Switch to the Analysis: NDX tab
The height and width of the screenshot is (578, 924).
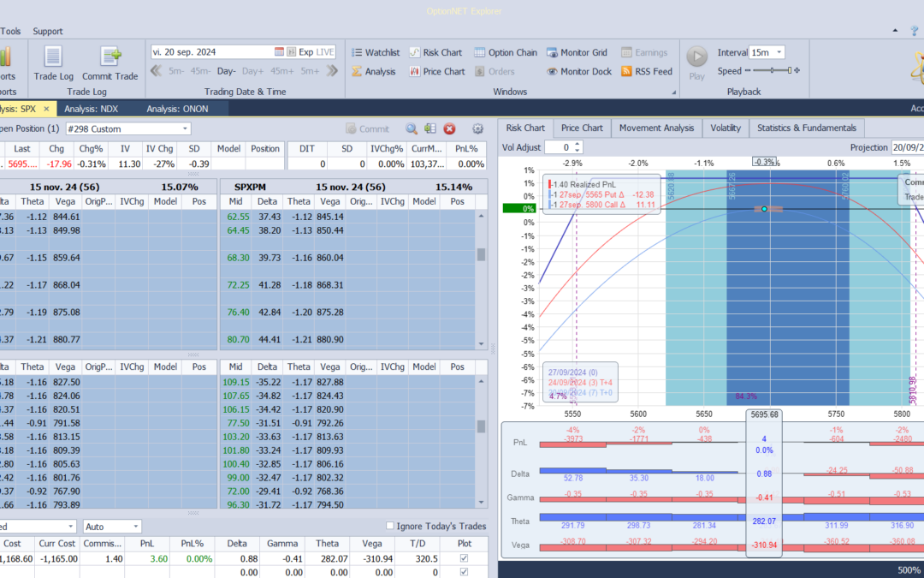91,109
